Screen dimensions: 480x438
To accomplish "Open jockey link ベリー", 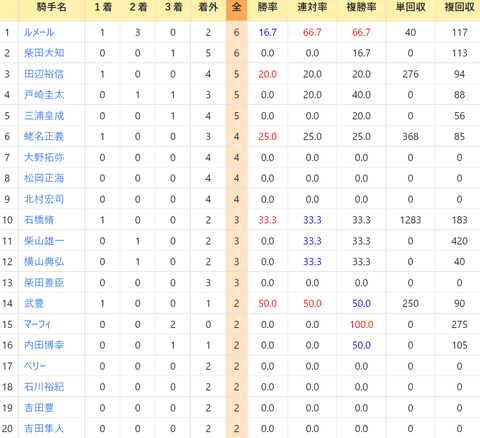I will tap(35, 366).
